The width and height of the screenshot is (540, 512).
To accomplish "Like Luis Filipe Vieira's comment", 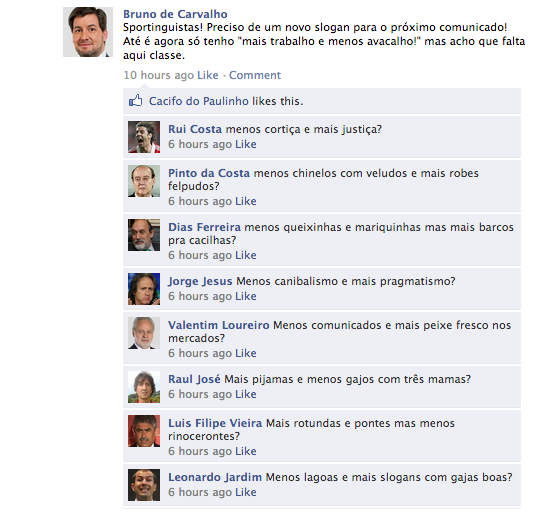I will click(246, 451).
